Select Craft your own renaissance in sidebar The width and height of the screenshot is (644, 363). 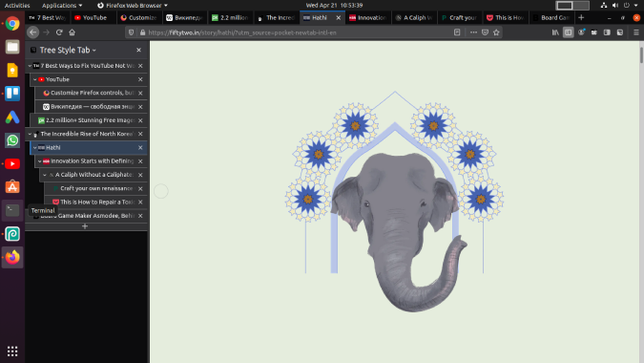[x=95, y=188]
